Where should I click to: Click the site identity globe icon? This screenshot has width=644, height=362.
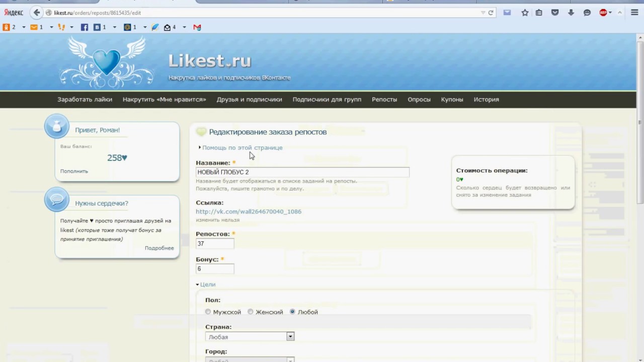(x=49, y=13)
